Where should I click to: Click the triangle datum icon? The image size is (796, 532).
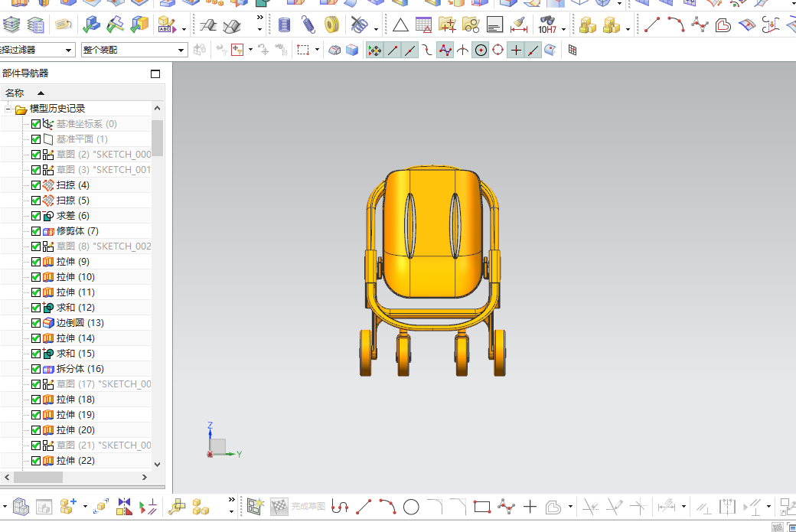400,24
